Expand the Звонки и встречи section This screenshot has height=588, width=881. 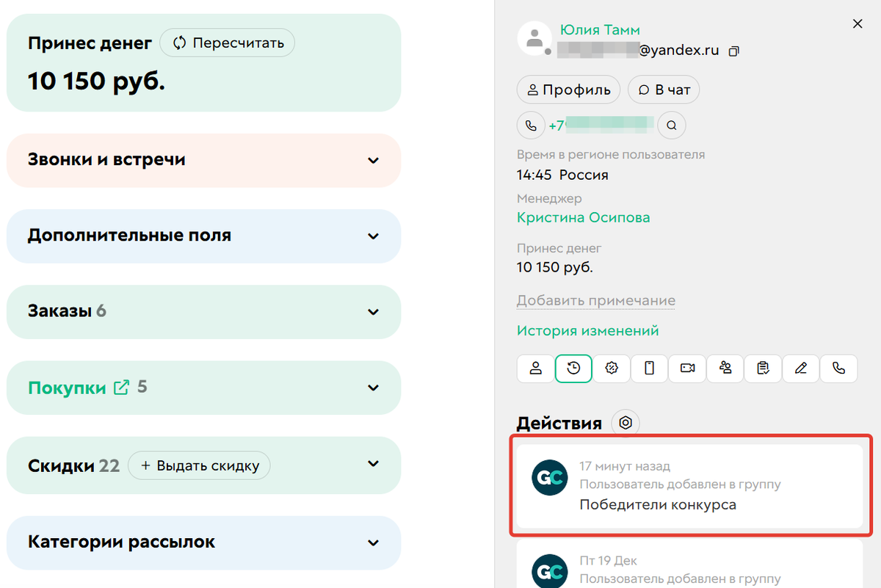[x=373, y=160]
